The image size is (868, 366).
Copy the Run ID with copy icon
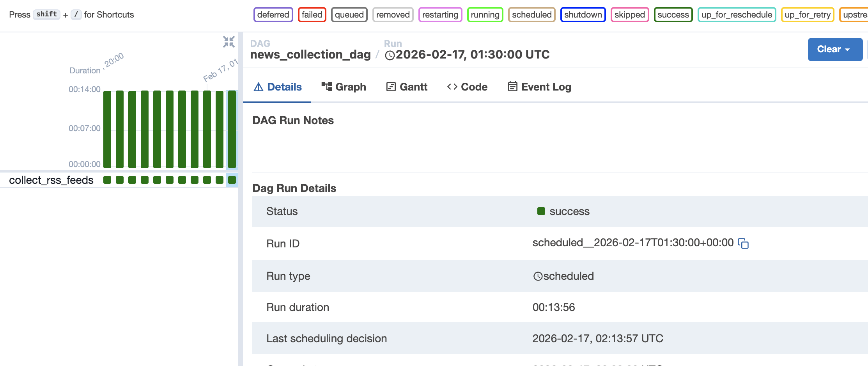click(743, 243)
